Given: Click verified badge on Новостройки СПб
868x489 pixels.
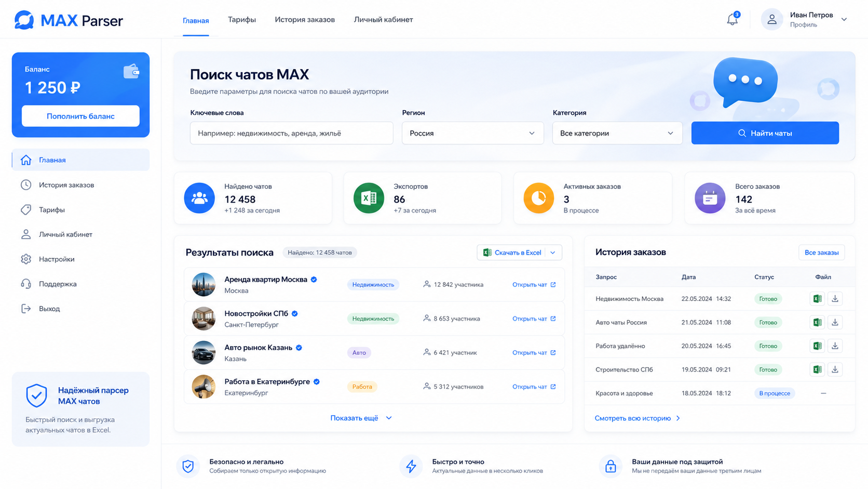Looking at the screenshot, I should click(295, 314).
